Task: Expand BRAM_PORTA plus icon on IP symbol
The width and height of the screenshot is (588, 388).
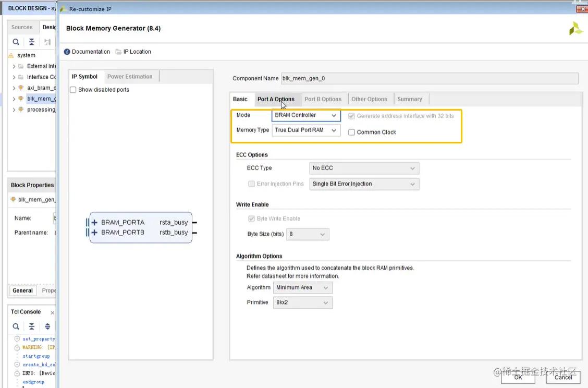Action: [x=94, y=223]
